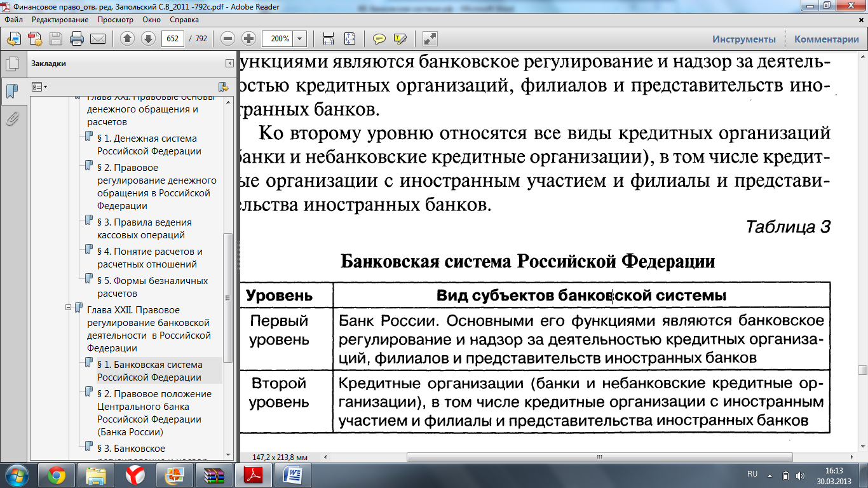
Task: Show page thumbnails panel icon
Action: click(11, 64)
